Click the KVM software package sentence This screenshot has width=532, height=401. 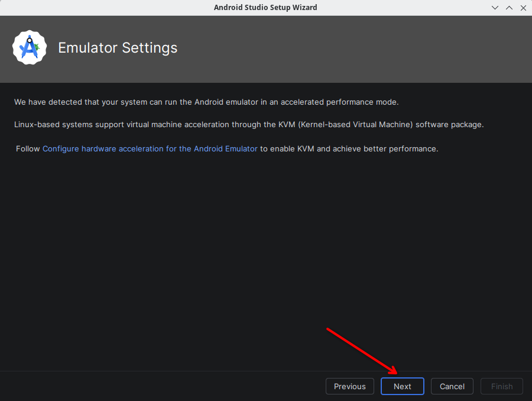pos(249,125)
